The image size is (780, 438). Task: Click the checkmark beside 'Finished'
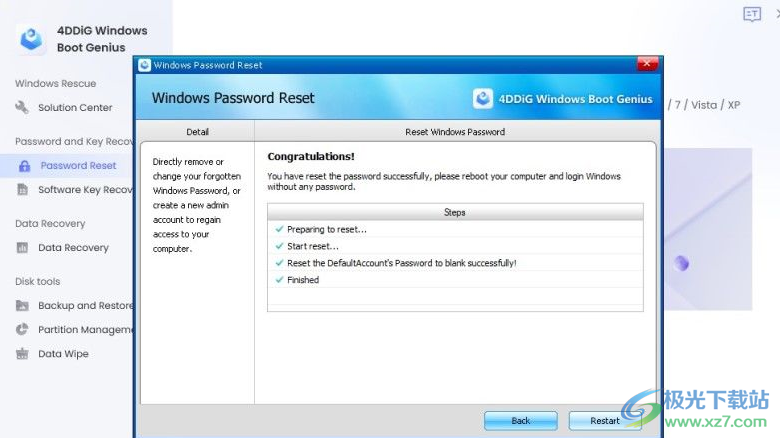(x=279, y=280)
